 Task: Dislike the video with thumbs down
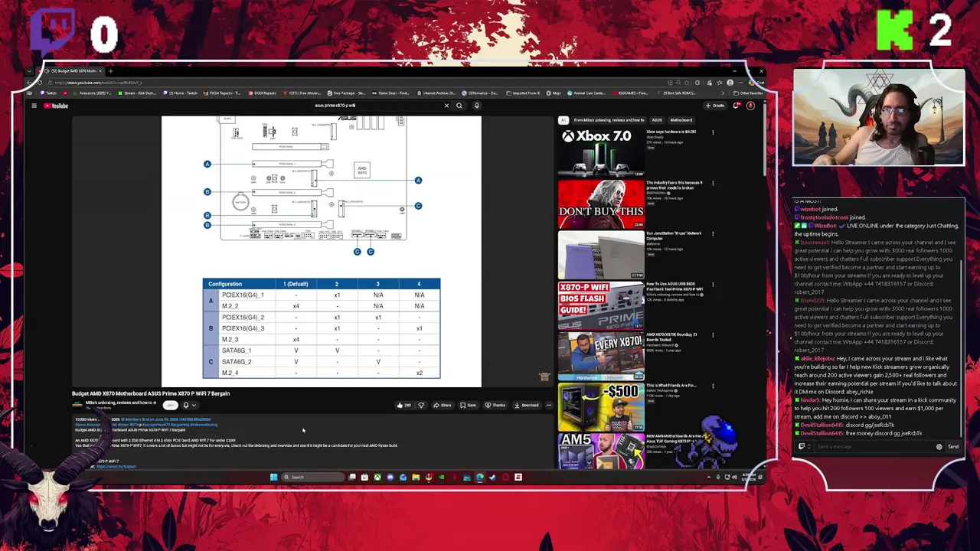pyautogui.click(x=421, y=405)
